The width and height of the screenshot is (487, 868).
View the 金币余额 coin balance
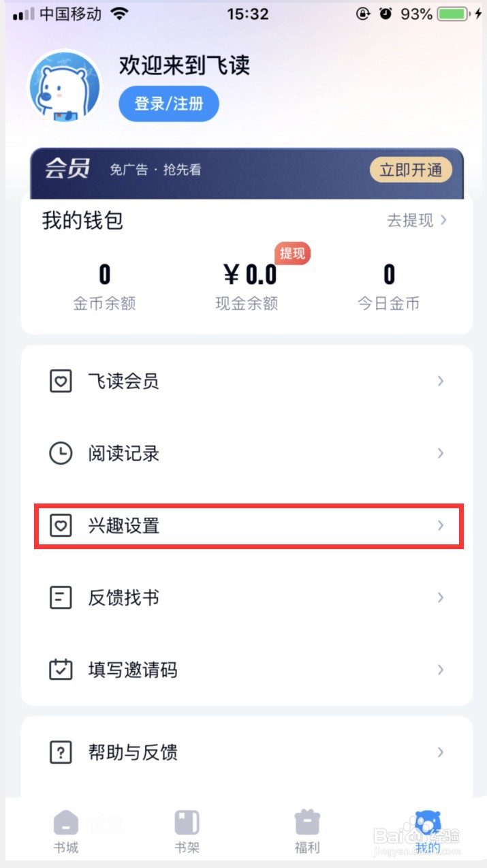point(104,286)
